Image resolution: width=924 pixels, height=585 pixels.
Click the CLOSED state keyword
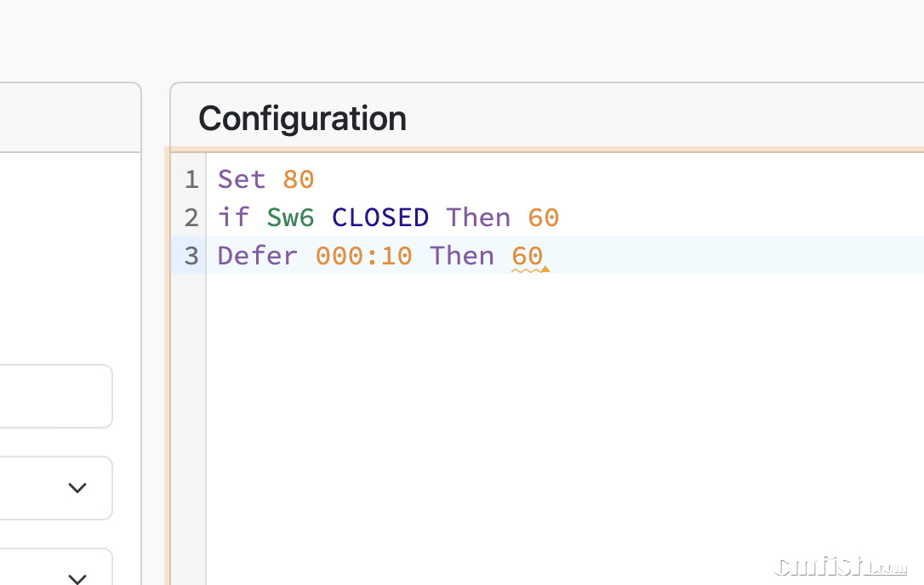pos(380,218)
